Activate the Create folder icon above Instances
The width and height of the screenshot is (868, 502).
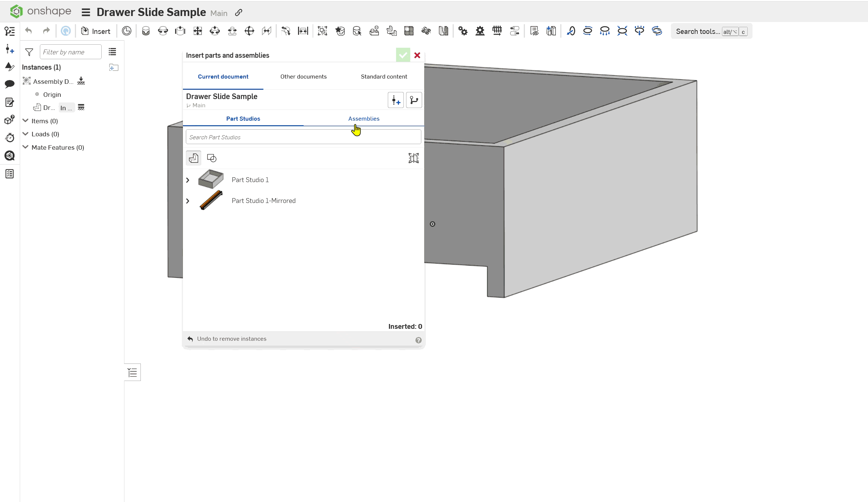pos(114,67)
